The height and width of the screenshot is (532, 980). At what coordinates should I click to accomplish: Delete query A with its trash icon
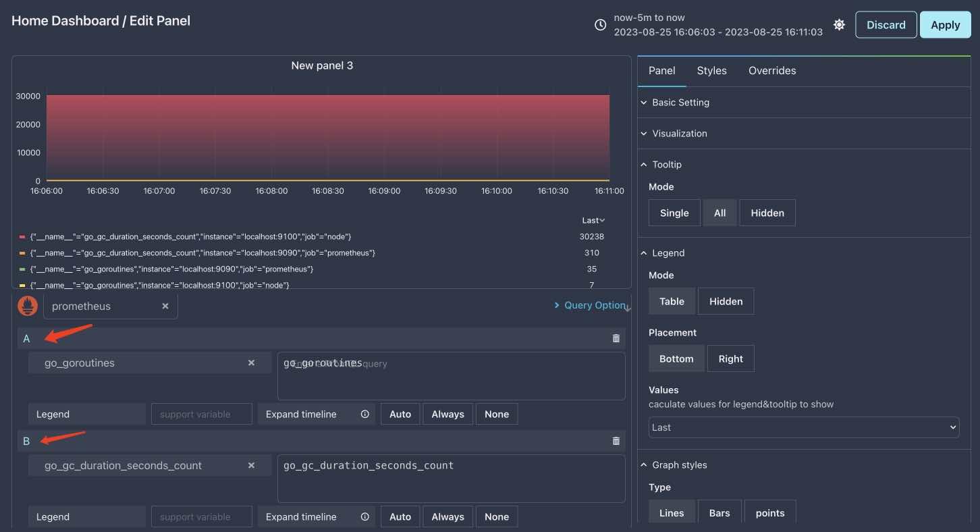pyautogui.click(x=616, y=338)
